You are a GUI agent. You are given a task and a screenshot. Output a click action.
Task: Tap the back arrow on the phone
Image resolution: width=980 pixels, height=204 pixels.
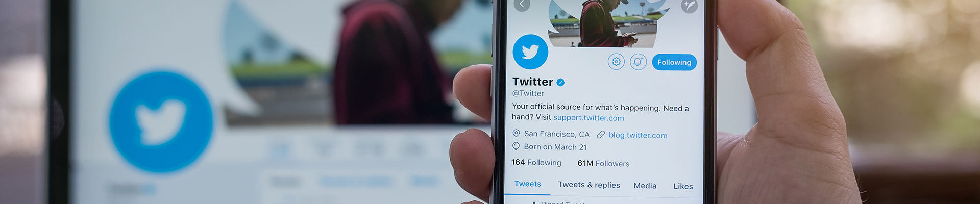[x=521, y=5]
